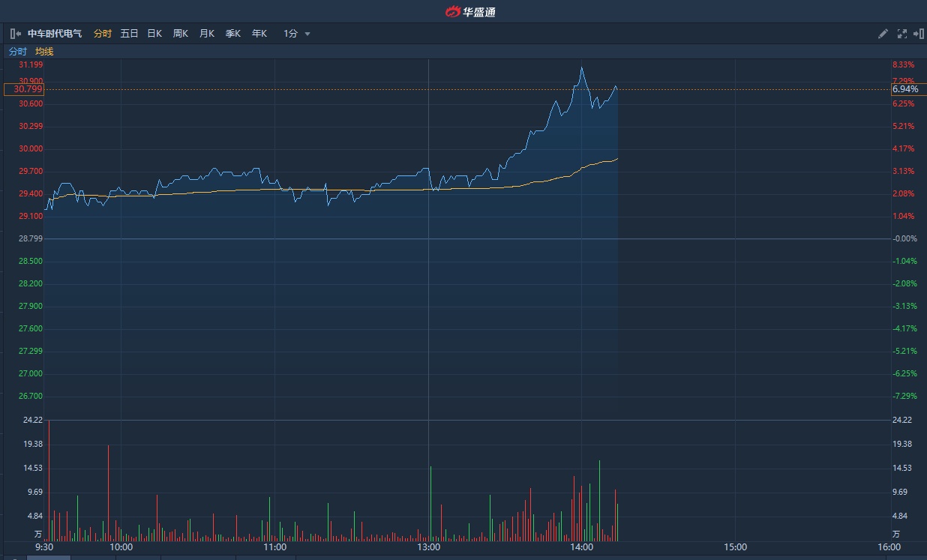This screenshot has height=560, width=927.
Task: Toggle fullscreen chart view
Action: pos(901,34)
